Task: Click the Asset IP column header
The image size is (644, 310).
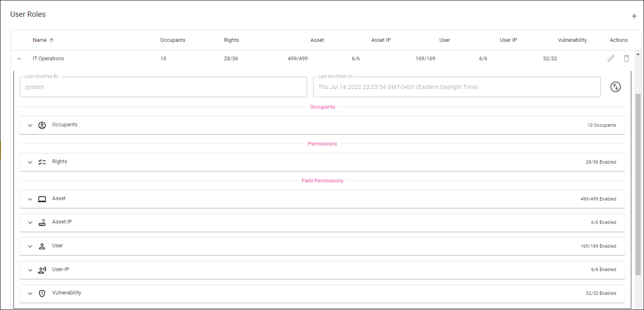Action: 381,40
